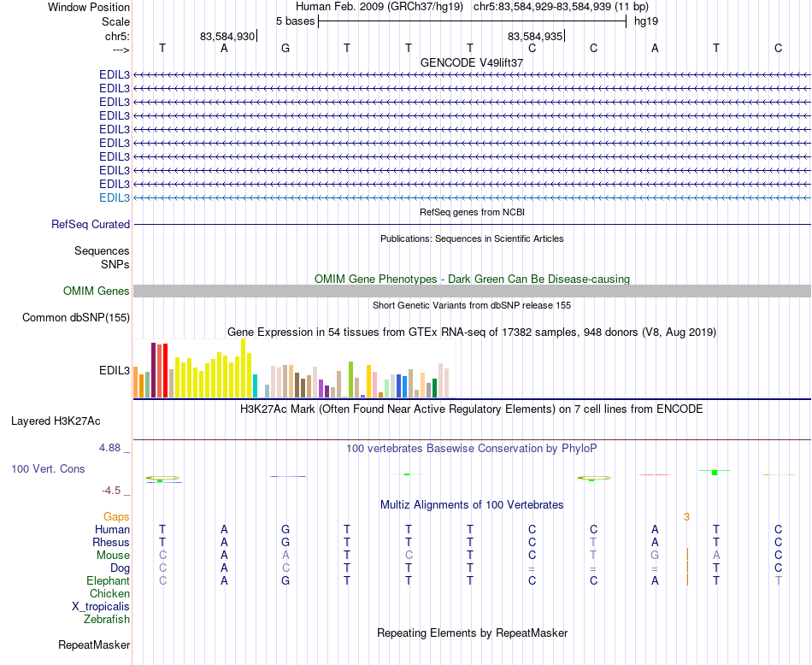The width and height of the screenshot is (812, 665).
Task: Click the dark maroon bar in GTEx chart
Action: point(153,370)
